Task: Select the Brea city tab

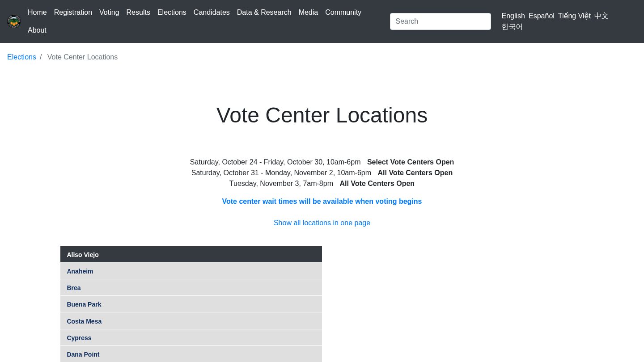Action: pyautogui.click(x=191, y=288)
